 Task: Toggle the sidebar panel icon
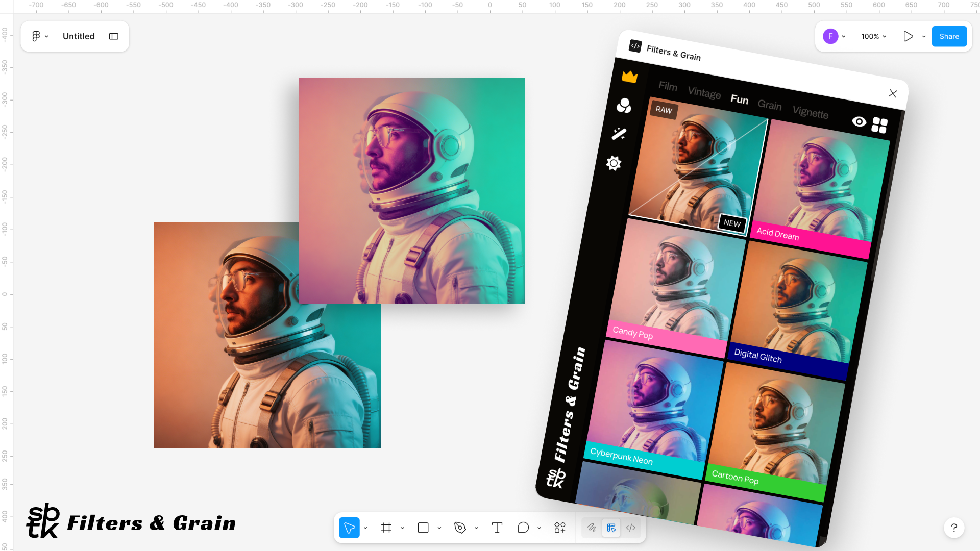(x=114, y=36)
